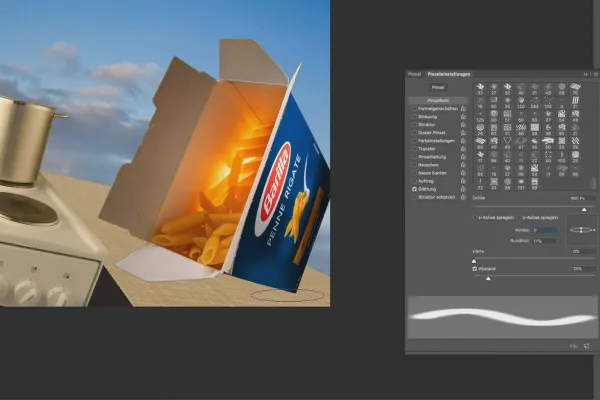Click the Größe slider handle
Image resolution: width=600 pixels, height=400 pixels.
pos(584,209)
